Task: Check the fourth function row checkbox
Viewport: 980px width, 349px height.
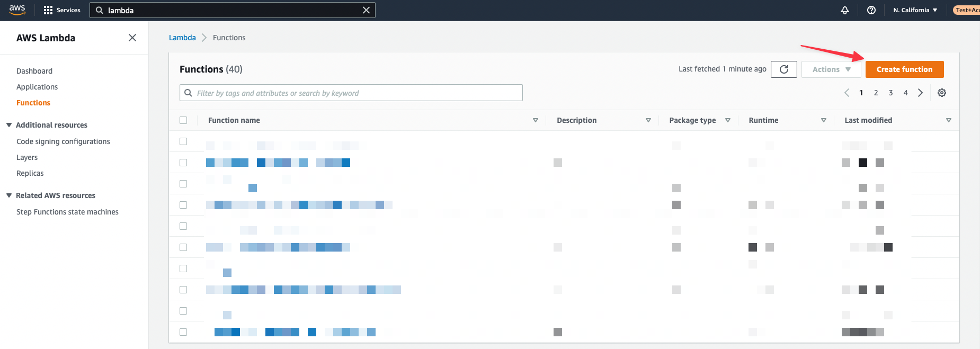Action: click(183, 205)
